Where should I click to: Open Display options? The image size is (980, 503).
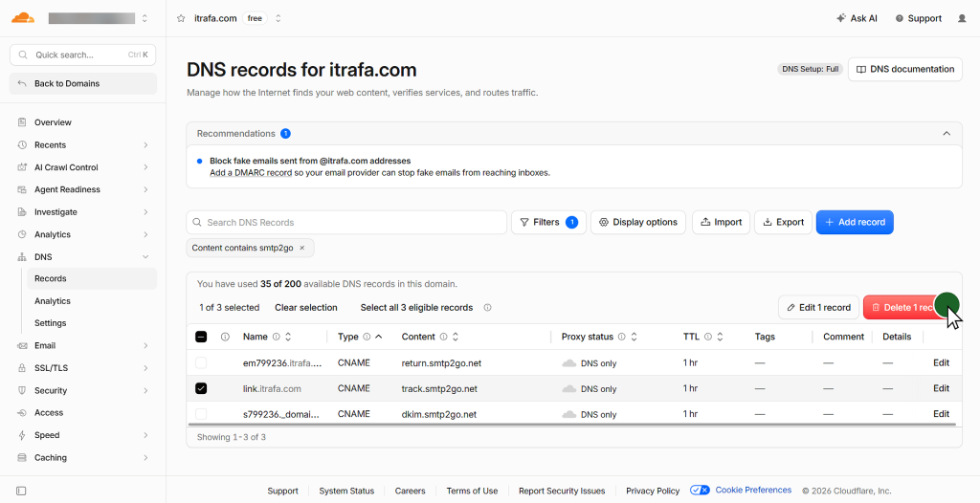pyautogui.click(x=638, y=223)
